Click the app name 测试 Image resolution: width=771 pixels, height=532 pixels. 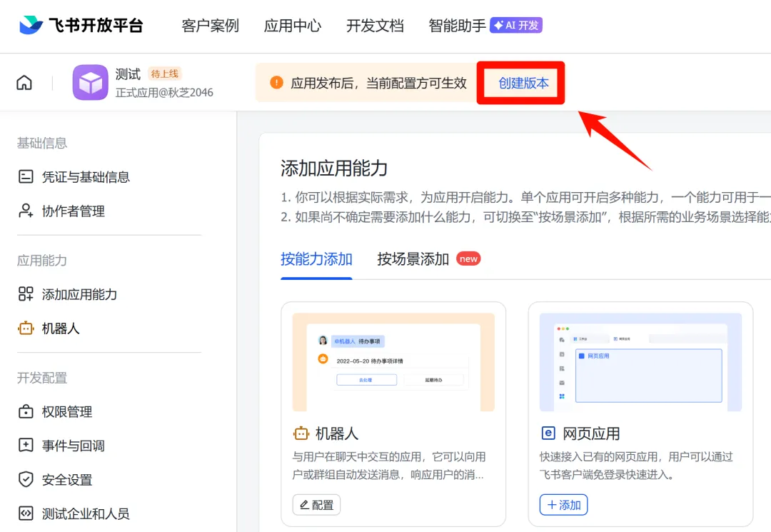pos(128,74)
